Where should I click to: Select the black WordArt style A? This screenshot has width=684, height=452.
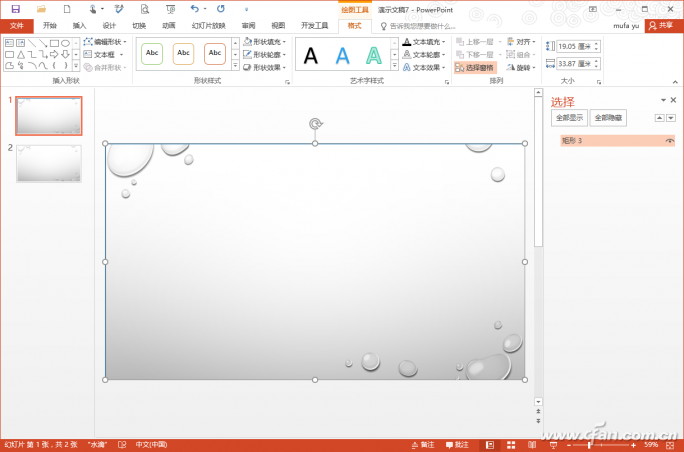pos(311,56)
